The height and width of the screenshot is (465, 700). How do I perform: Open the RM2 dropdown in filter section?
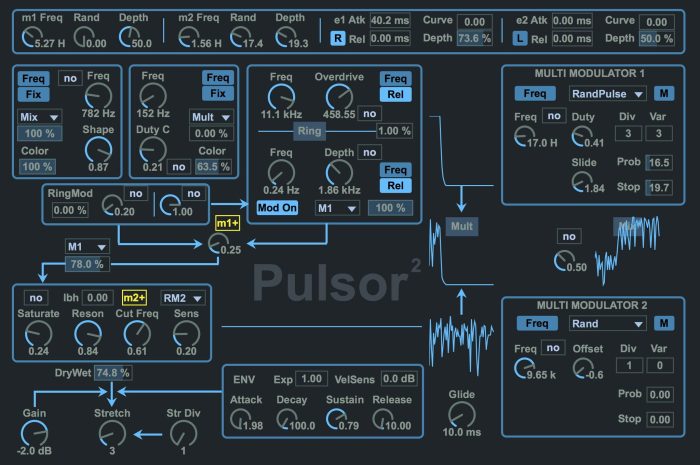click(x=183, y=298)
